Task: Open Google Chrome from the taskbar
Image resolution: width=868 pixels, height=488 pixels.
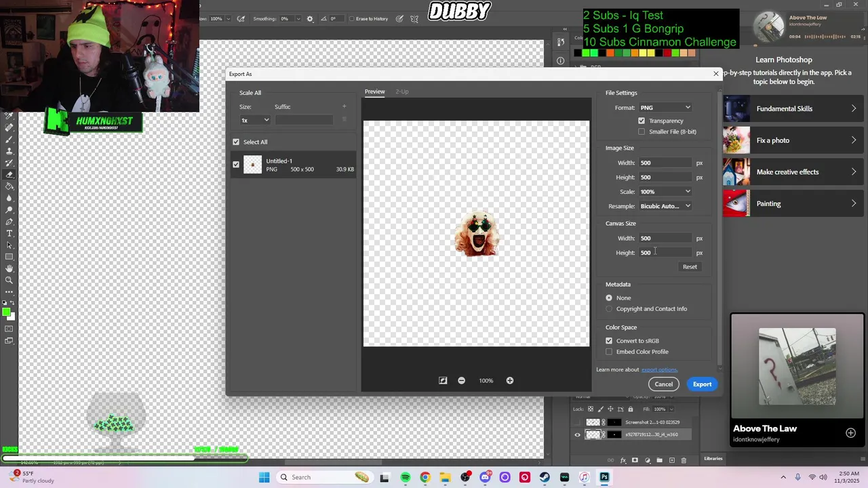Action: [x=425, y=477]
